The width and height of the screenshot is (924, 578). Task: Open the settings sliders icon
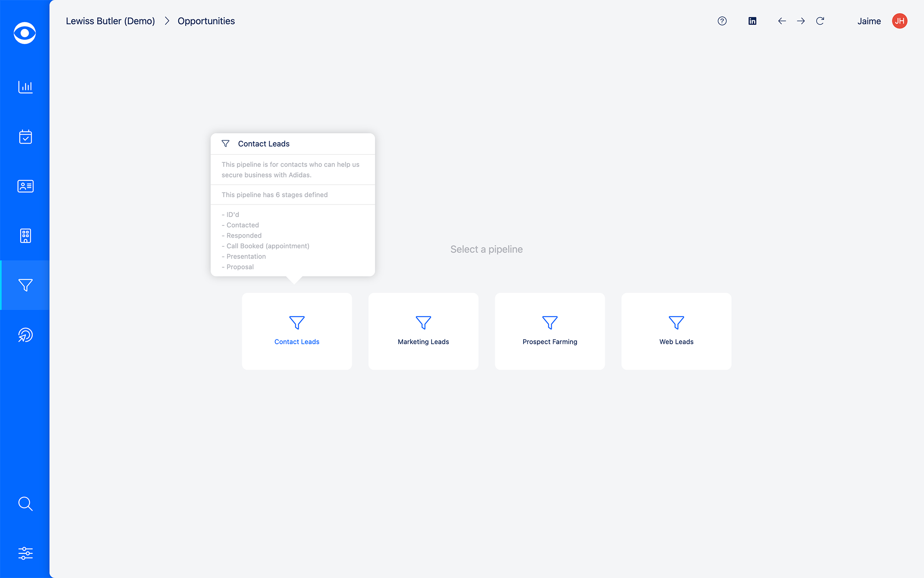(25, 553)
